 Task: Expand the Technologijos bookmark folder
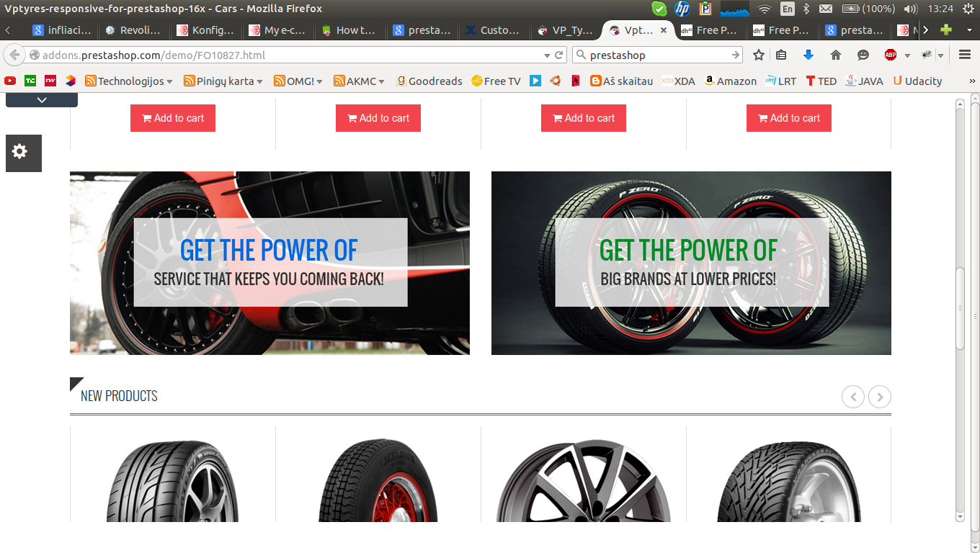pyautogui.click(x=128, y=81)
